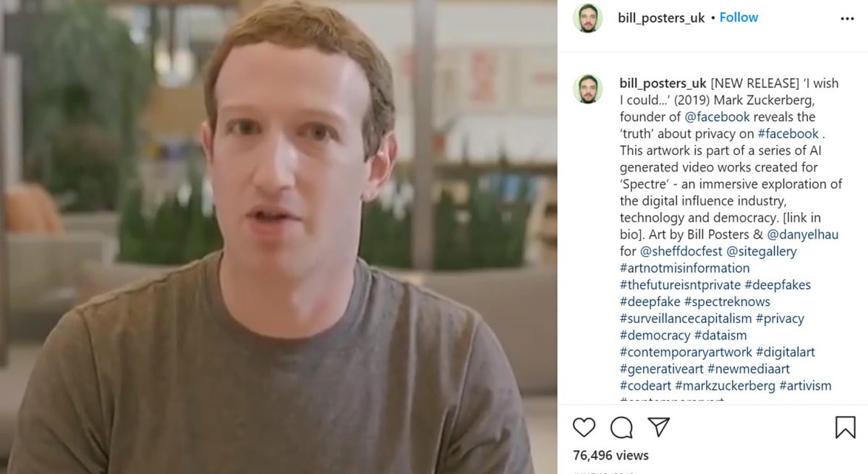Open comments via the speech bubble icon
This screenshot has width=868, height=474.
point(621,428)
